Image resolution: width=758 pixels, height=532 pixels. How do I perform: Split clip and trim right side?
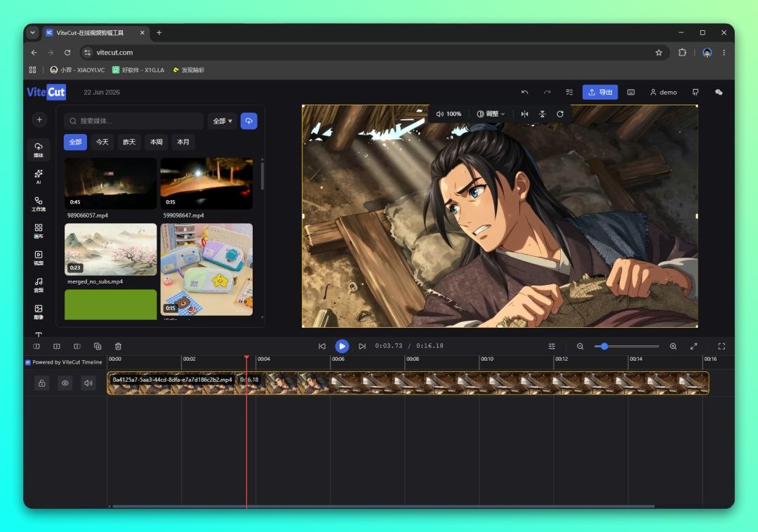77,347
